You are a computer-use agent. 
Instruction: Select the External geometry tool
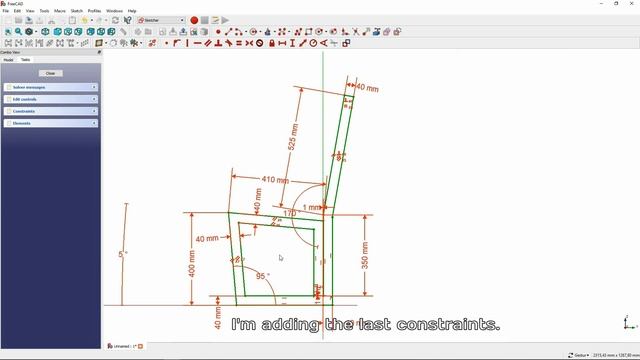[376, 31]
